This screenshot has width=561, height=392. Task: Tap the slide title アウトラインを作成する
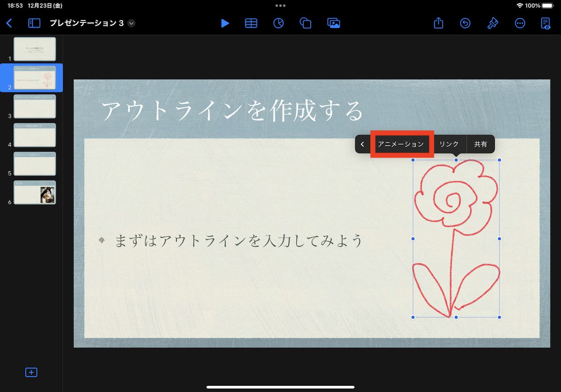(233, 111)
